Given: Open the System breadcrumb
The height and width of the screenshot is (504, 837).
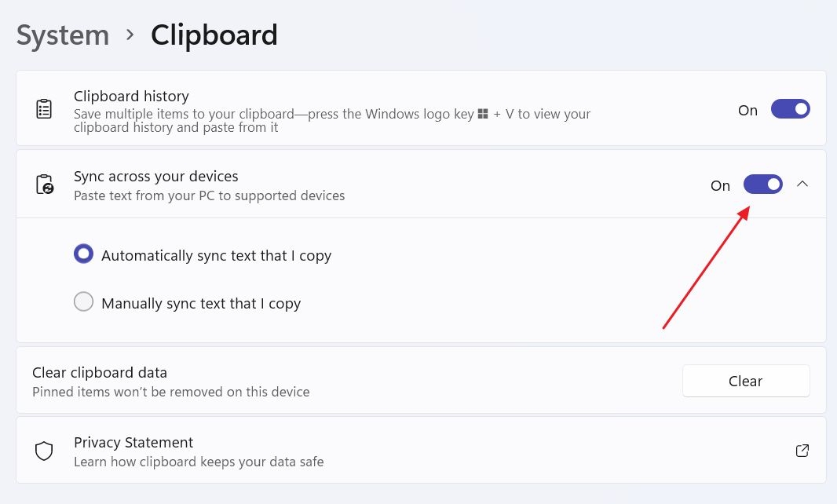Looking at the screenshot, I should [62, 35].
